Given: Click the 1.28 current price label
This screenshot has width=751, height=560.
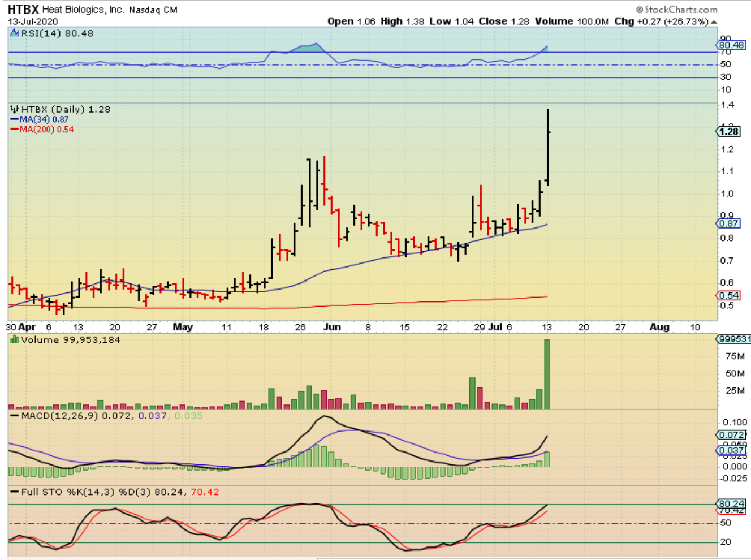Looking at the screenshot, I should tap(729, 131).
